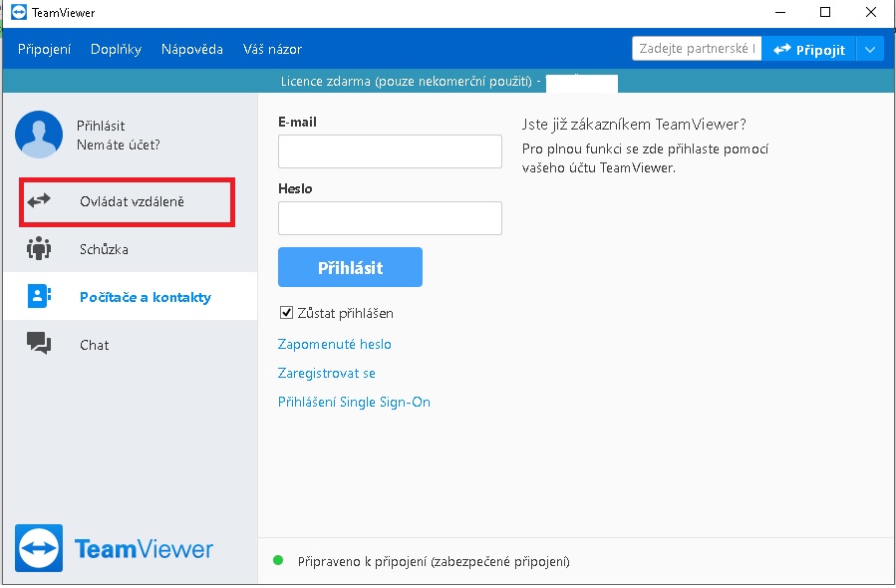The height and width of the screenshot is (588, 896).
Task: Click the green connection status indicator
Action: 278,560
